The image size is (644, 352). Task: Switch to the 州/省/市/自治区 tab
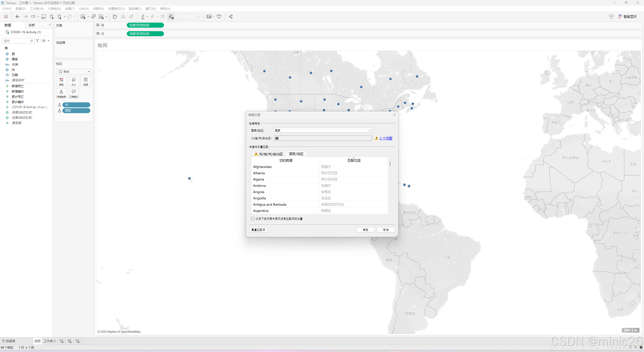pos(269,154)
